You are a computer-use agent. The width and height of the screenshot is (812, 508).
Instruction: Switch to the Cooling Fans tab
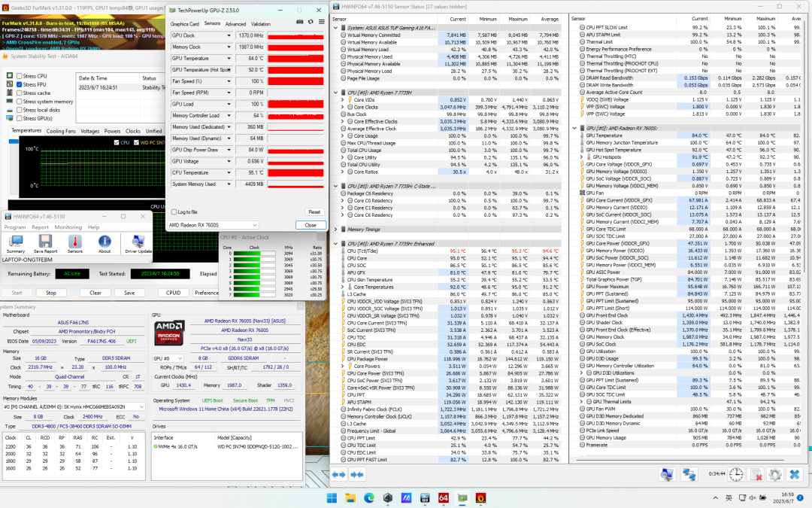pyautogui.click(x=61, y=131)
